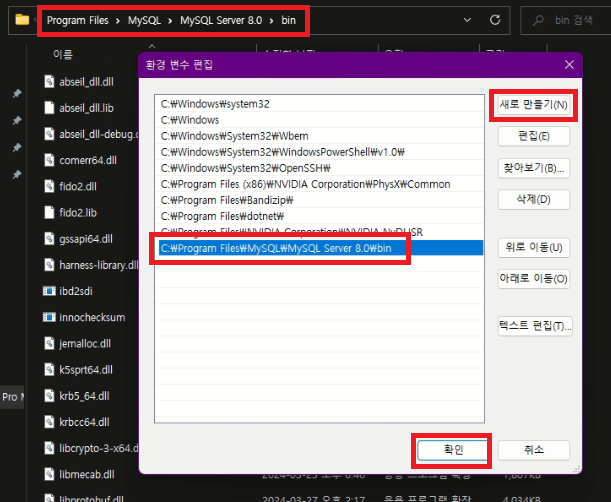Select the System32\Wbem path entry
This screenshot has height=502, width=611.
point(320,136)
